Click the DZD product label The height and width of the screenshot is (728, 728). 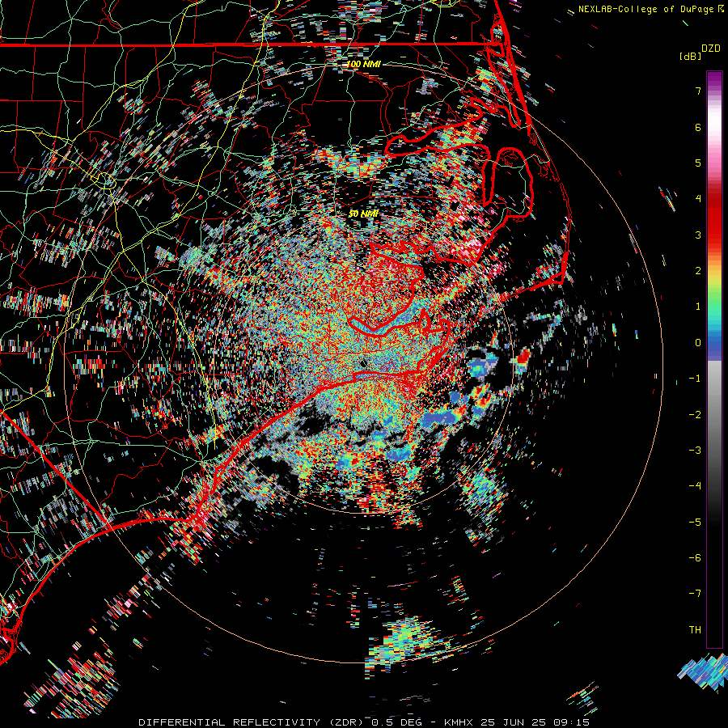tap(711, 49)
